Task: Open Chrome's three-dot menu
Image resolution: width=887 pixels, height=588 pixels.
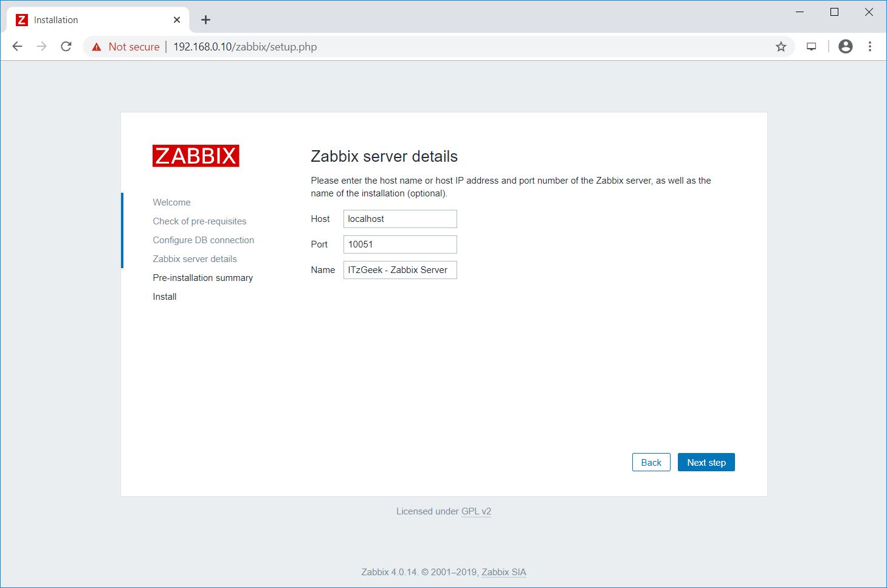Action: (x=870, y=47)
